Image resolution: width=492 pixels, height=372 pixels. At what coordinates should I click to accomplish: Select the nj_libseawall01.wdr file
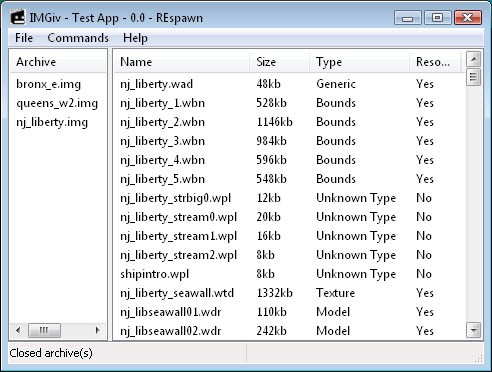coord(171,312)
